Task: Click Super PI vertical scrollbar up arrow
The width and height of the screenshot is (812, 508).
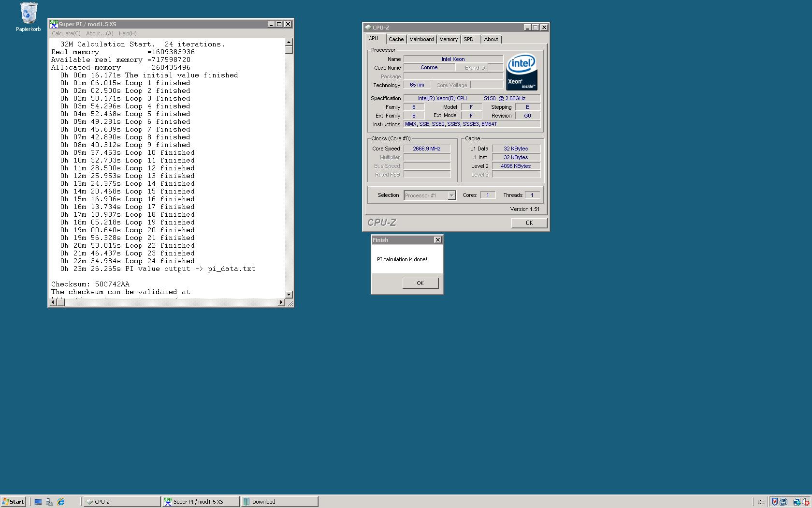Action: [289, 42]
